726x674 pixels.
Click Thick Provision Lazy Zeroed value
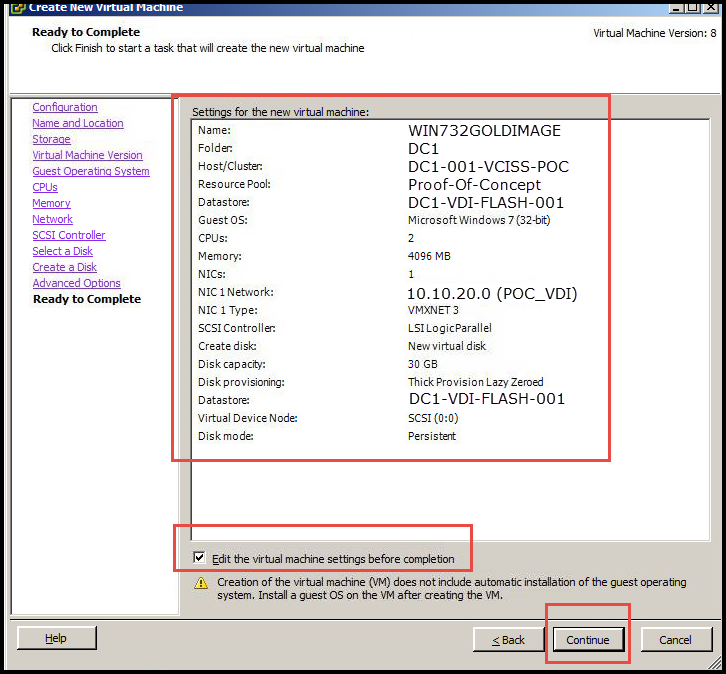click(476, 382)
